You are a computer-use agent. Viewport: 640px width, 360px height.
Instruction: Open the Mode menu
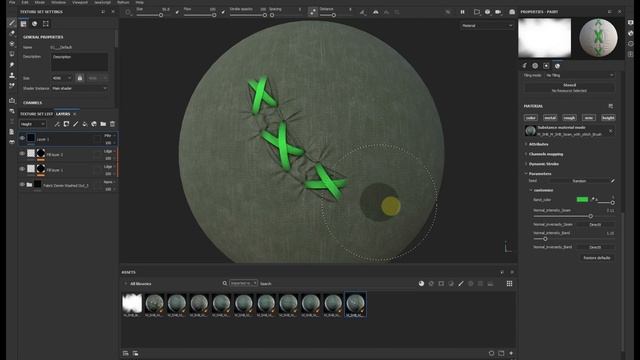pos(40,2)
